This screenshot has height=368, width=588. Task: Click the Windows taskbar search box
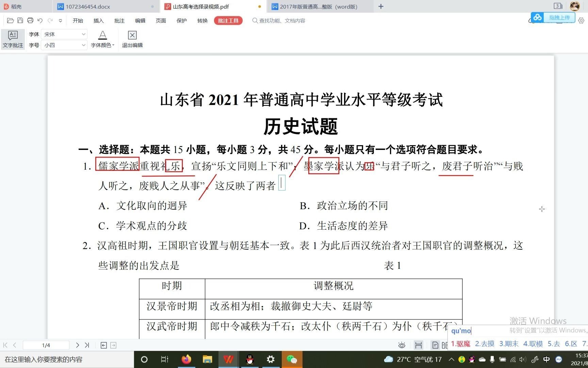click(x=67, y=359)
